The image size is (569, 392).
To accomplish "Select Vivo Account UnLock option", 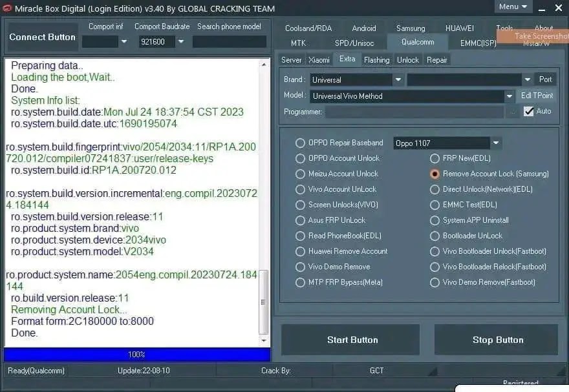I will pyautogui.click(x=300, y=189).
